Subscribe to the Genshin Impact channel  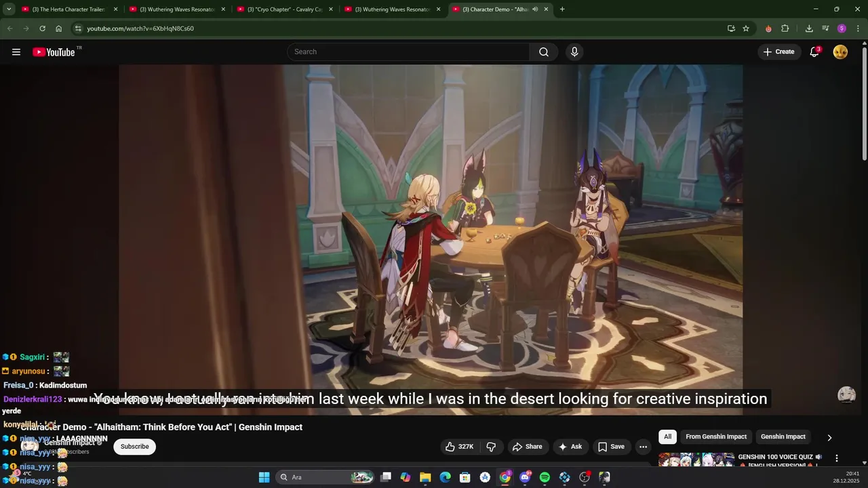pyautogui.click(x=135, y=447)
